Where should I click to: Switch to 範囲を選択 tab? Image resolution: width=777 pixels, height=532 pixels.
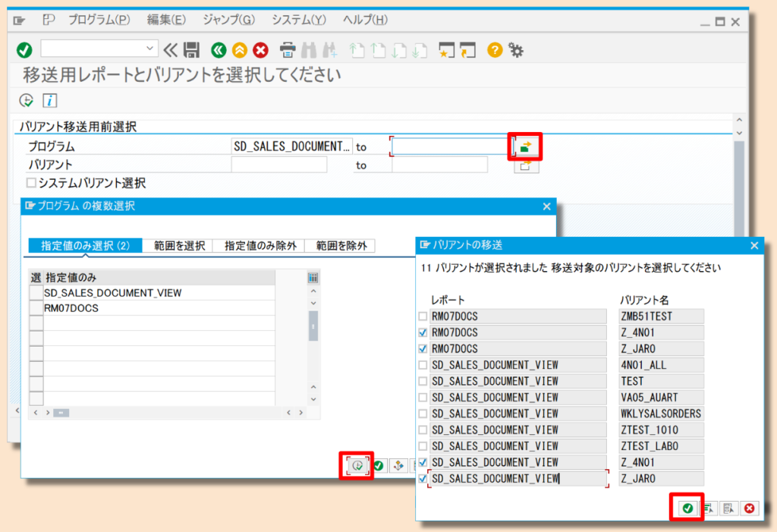[179, 245]
